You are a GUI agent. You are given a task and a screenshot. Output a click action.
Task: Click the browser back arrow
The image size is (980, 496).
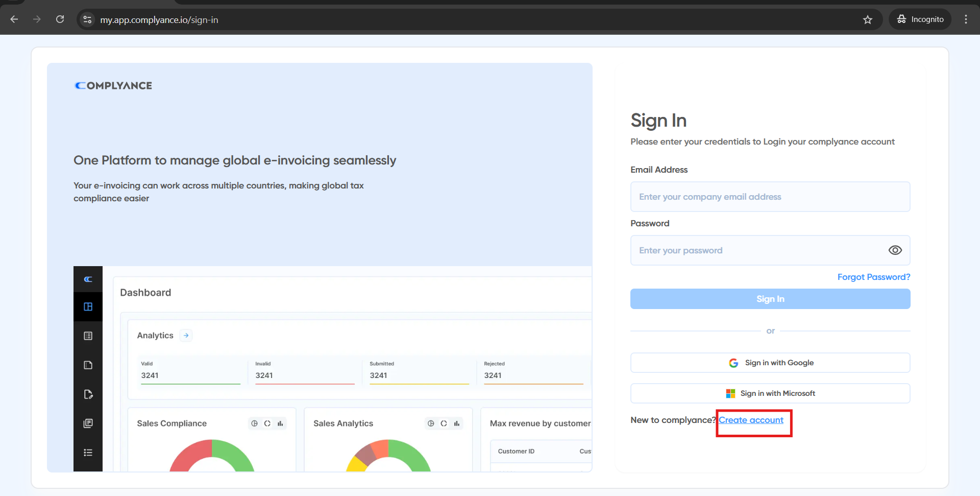click(14, 19)
